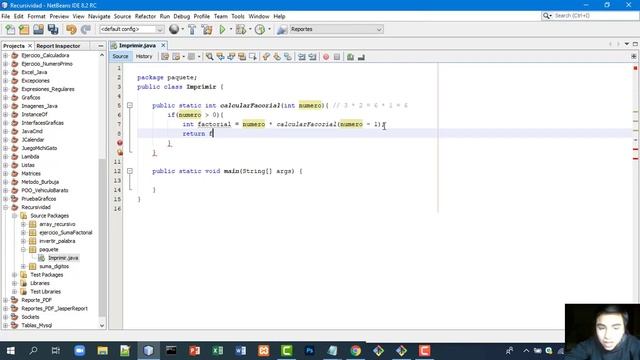Click the Save All toolbar icon
The width and height of the screenshot is (640, 360).
[53, 29]
